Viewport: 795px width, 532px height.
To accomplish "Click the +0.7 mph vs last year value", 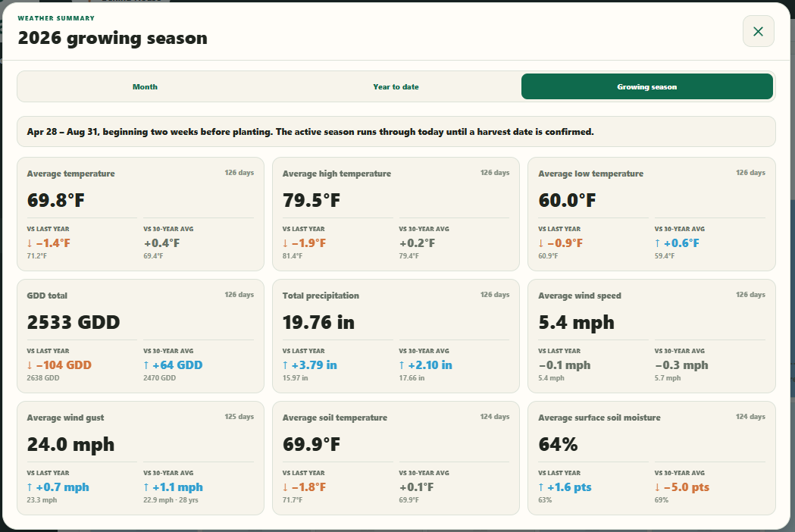I will tap(58, 487).
